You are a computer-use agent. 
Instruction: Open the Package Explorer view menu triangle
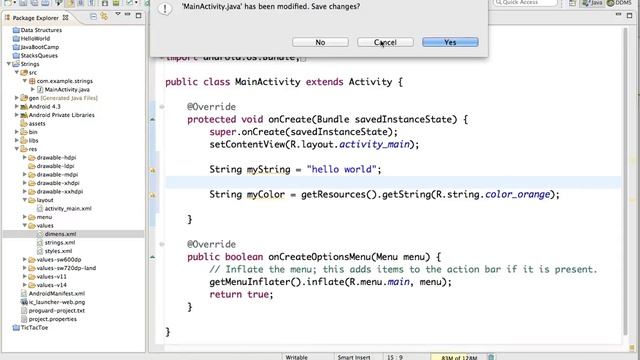point(118,14)
